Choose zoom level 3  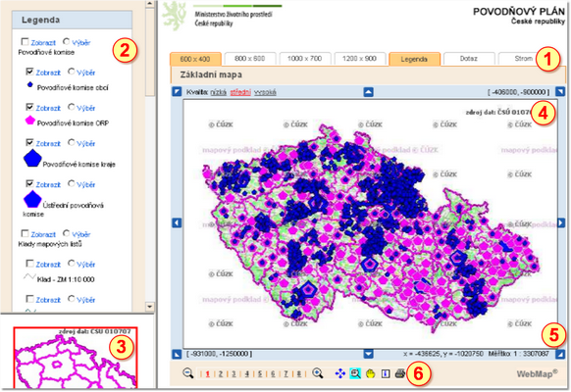click(234, 373)
